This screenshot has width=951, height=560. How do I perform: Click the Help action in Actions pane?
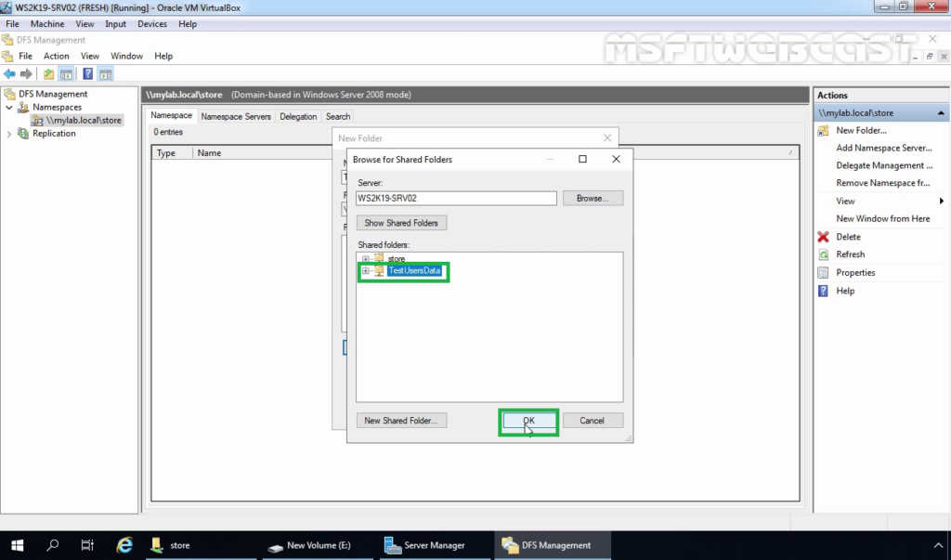coord(845,291)
